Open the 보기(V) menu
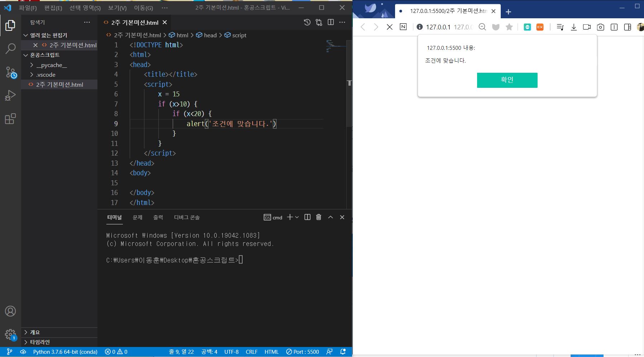Viewport: 644px width, 357px height. 117,8
